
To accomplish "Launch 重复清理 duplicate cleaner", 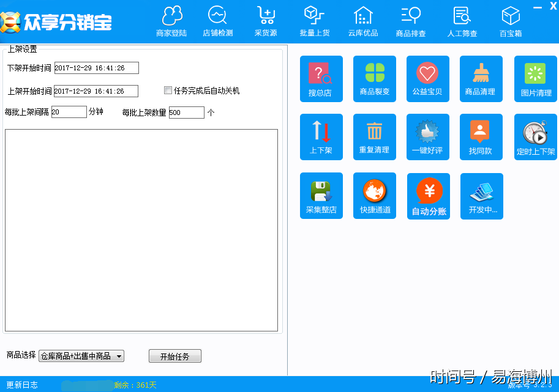I will tap(374, 137).
